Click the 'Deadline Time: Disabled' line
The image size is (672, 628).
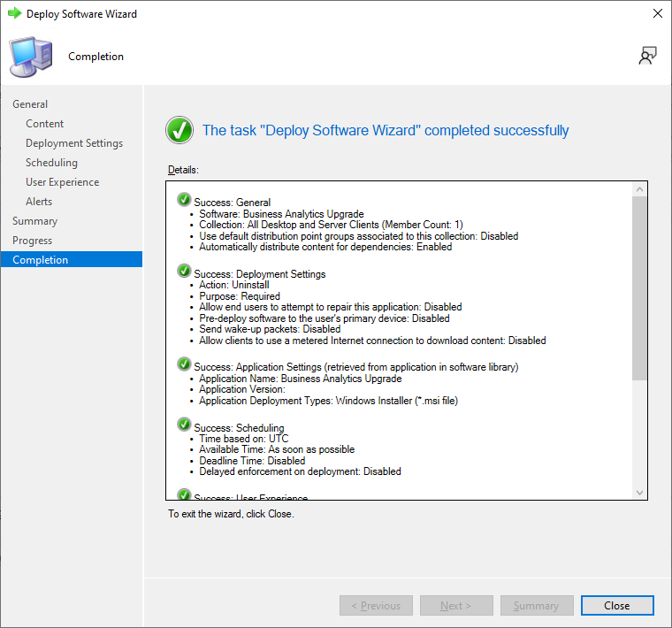coord(252,461)
